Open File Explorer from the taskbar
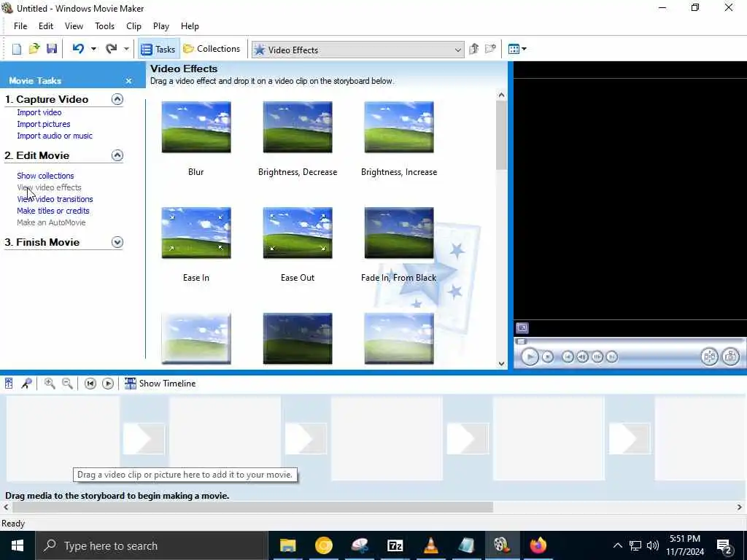This screenshot has height=560, width=747. tap(287, 545)
